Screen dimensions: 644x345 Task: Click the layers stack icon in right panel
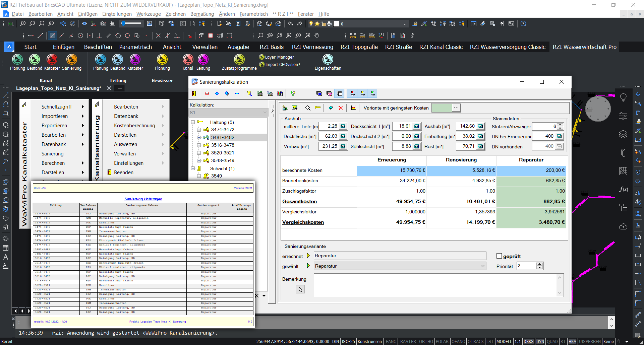(x=623, y=134)
